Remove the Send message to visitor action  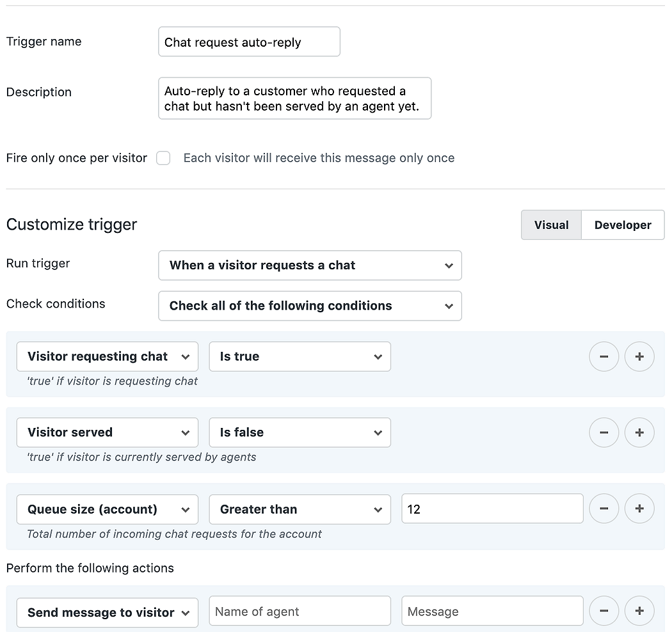click(x=604, y=611)
